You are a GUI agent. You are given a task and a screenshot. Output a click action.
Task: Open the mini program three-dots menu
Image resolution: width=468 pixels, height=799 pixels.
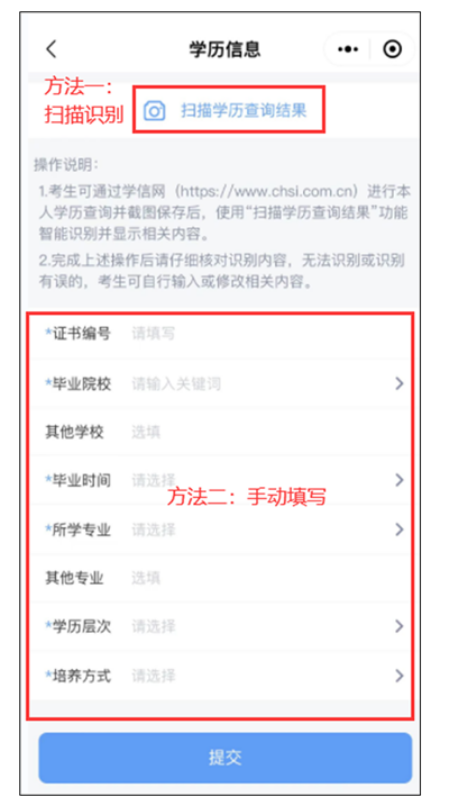pyautogui.click(x=348, y=49)
